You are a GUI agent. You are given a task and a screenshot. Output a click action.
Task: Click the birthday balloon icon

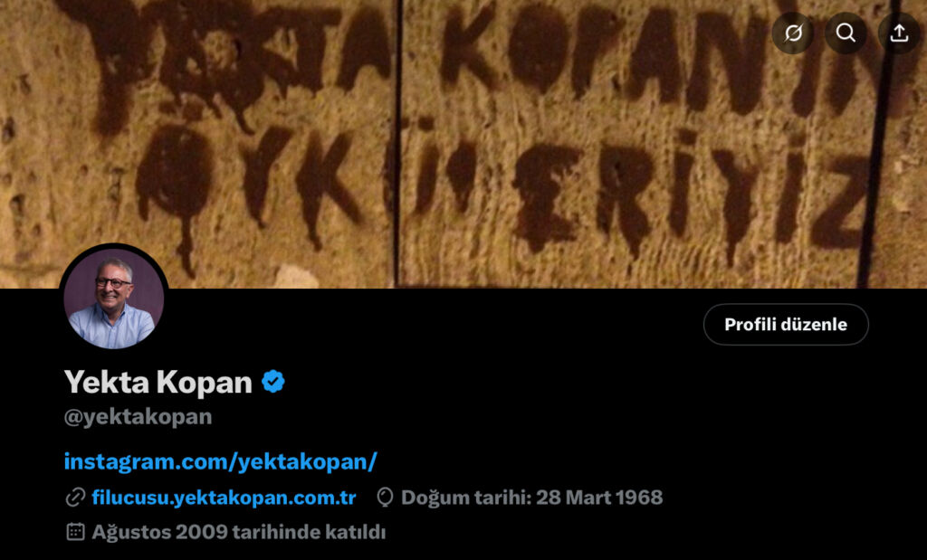point(385,498)
